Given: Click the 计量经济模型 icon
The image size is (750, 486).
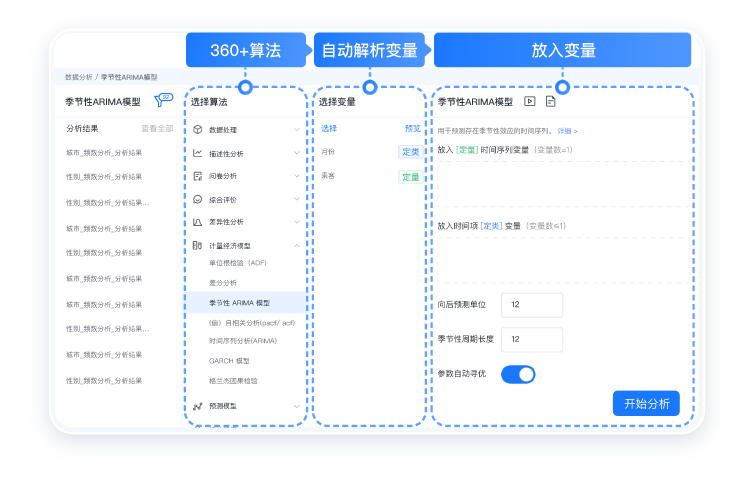Looking at the screenshot, I should pos(198,245).
